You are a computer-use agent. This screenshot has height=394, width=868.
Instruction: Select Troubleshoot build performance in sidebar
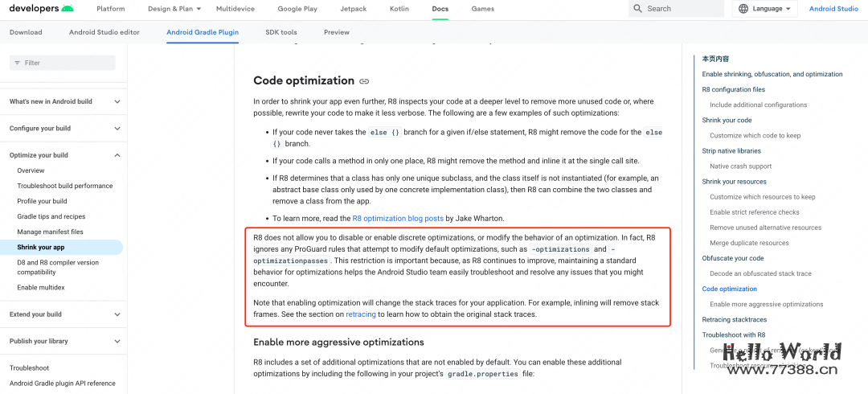[65, 186]
